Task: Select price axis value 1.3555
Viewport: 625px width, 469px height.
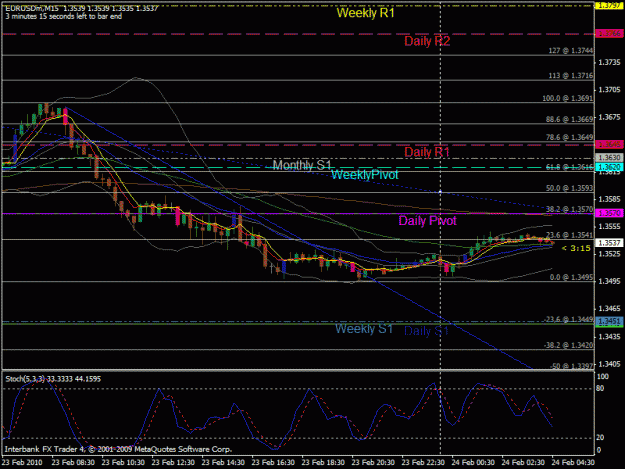Action: pyautogui.click(x=609, y=226)
